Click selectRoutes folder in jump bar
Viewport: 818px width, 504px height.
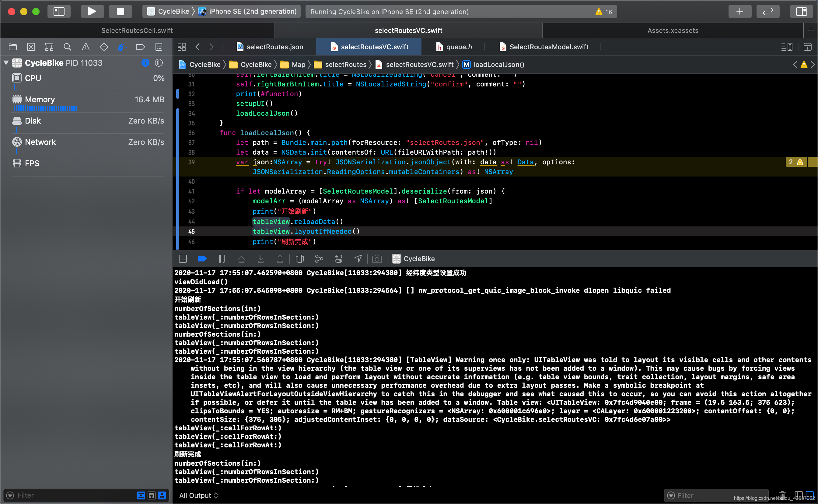[x=340, y=65]
